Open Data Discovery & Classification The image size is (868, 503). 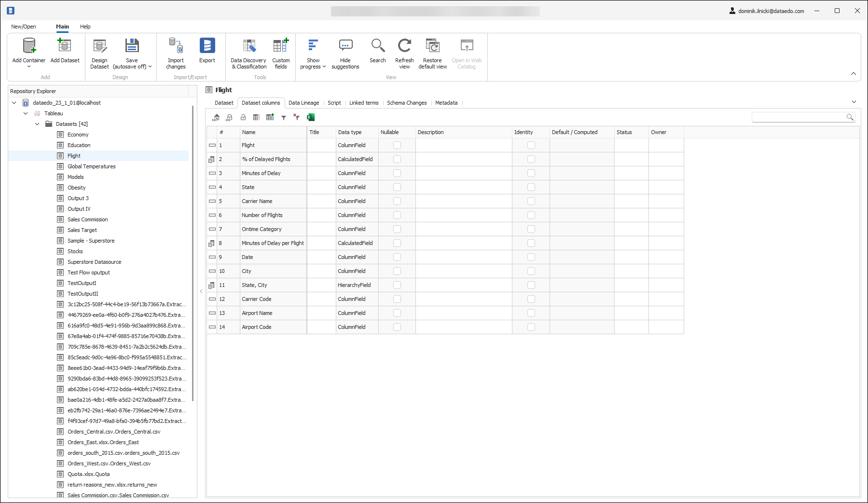(248, 46)
